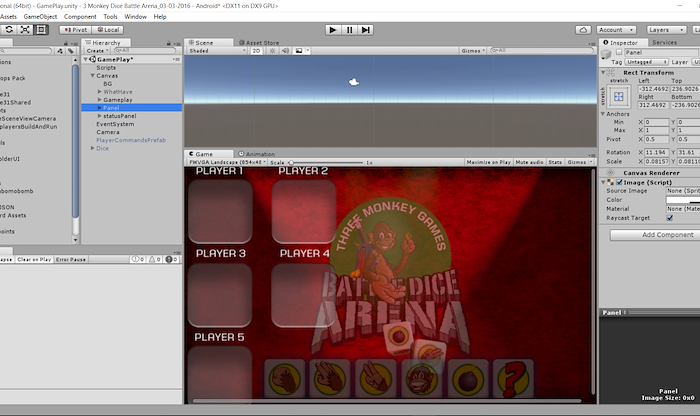Select the Scale tool in the toolbar
This screenshot has width=700, height=416.
[25, 29]
